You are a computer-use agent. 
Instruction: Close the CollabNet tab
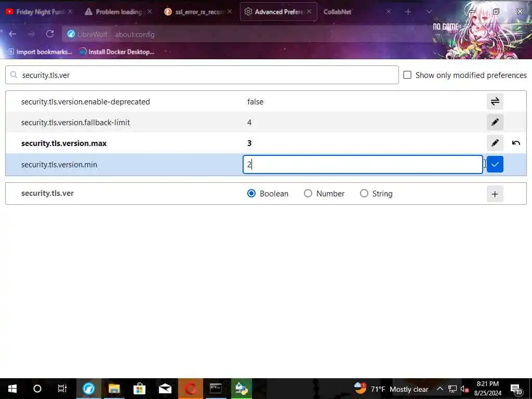coord(389,11)
